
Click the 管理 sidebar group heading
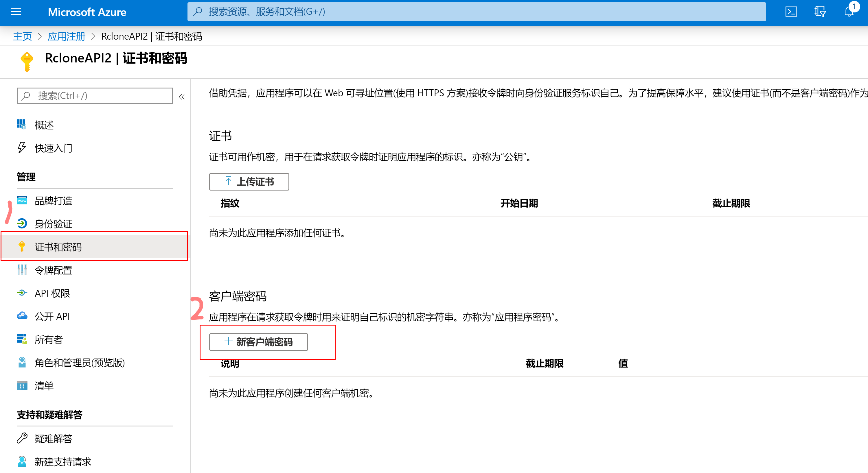[26, 177]
